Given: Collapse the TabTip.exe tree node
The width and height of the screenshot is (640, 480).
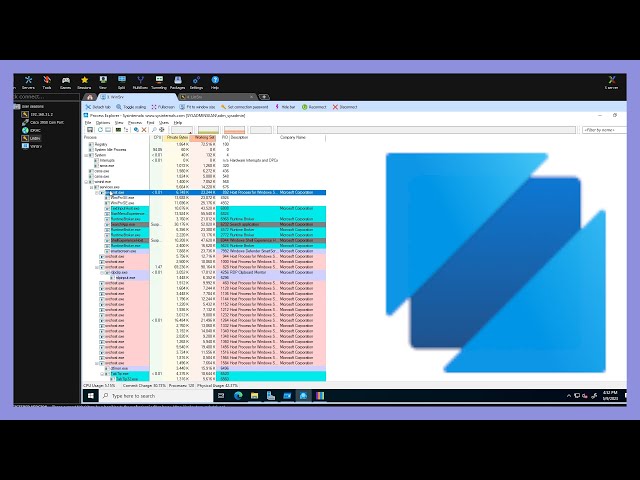Looking at the screenshot, I should click(x=102, y=373).
